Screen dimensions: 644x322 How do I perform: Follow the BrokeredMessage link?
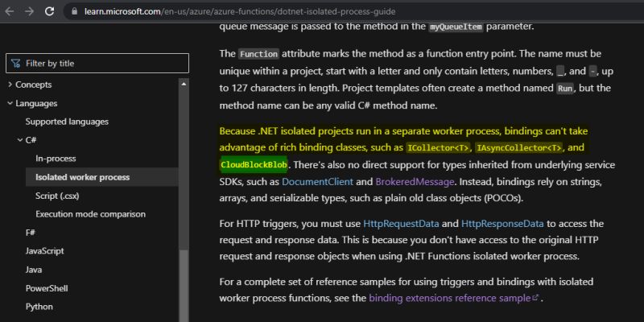pos(415,182)
